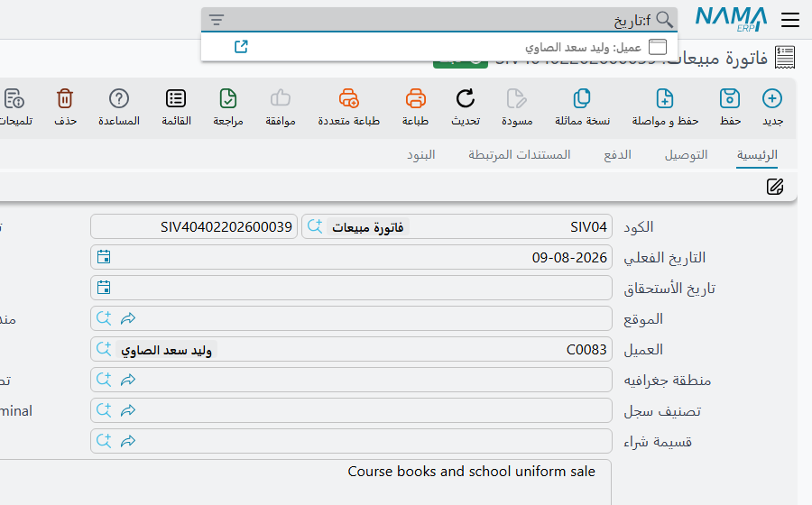The width and height of the screenshot is (812, 505).
Task: Open the hamburger main menu
Action: coord(790,20)
